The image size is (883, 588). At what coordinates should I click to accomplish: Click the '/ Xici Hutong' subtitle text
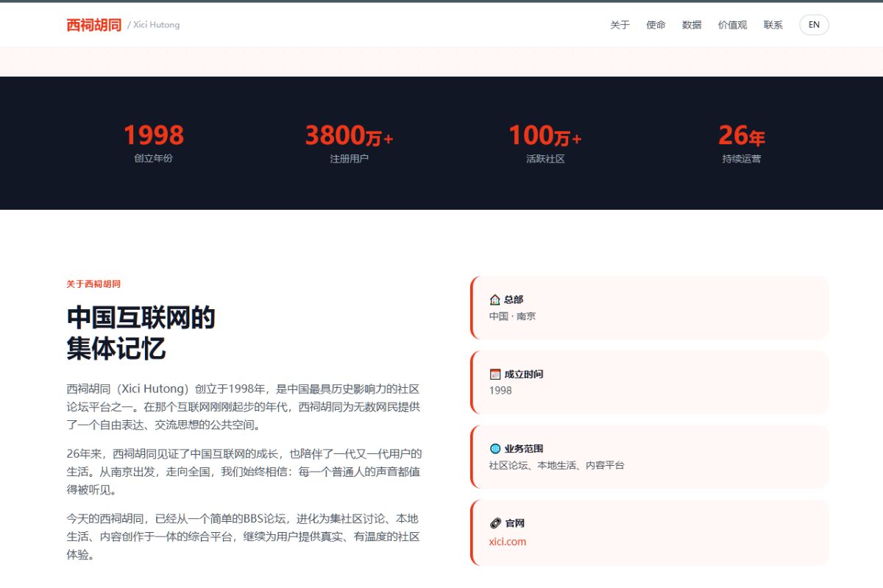coord(153,25)
